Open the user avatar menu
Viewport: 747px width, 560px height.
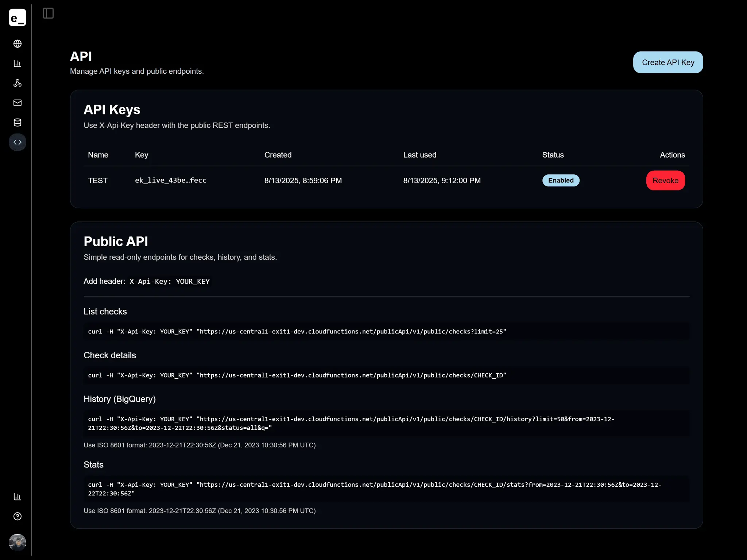tap(18, 542)
